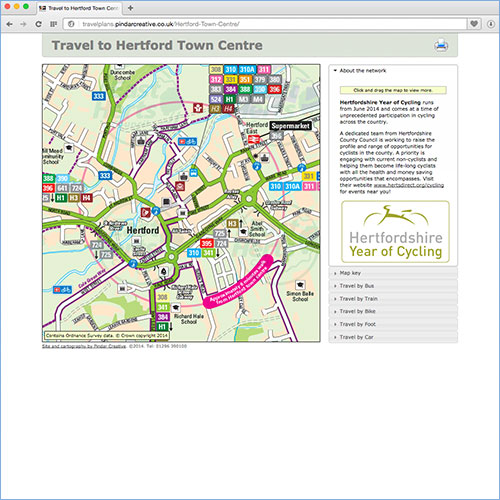The height and width of the screenshot is (500, 500).
Task: Click the Hertford East rail station icon
Action: click(x=254, y=139)
